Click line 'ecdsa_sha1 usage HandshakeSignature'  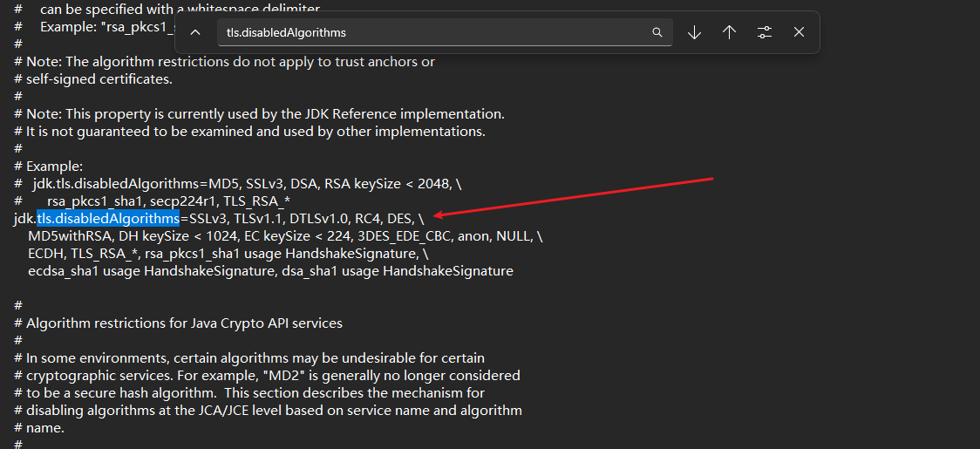tap(270, 271)
